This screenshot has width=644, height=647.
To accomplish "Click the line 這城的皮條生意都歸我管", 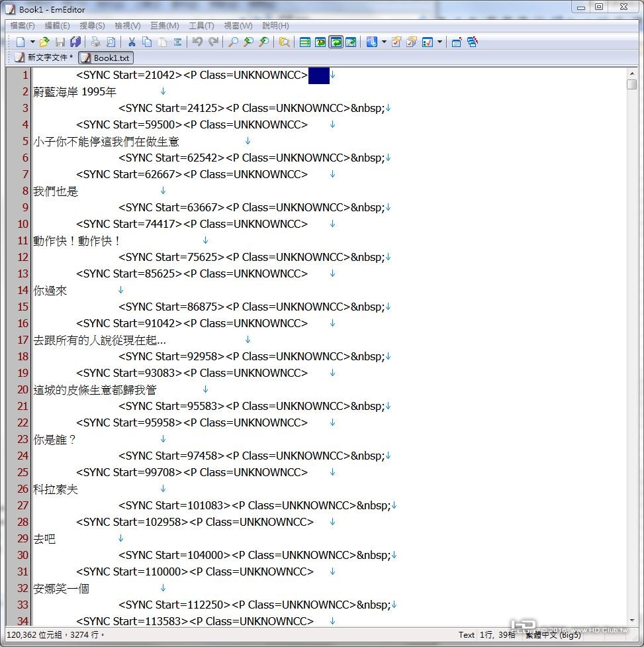I will click(95, 389).
